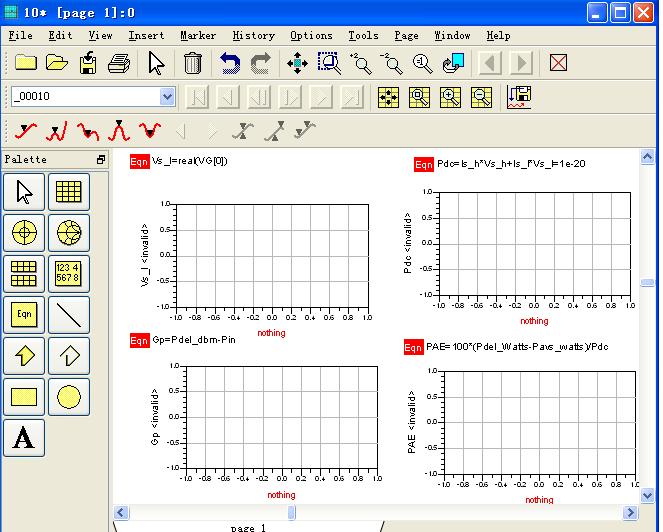
Task: Click the grey redo arrow icon
Action: pos(260,63)
